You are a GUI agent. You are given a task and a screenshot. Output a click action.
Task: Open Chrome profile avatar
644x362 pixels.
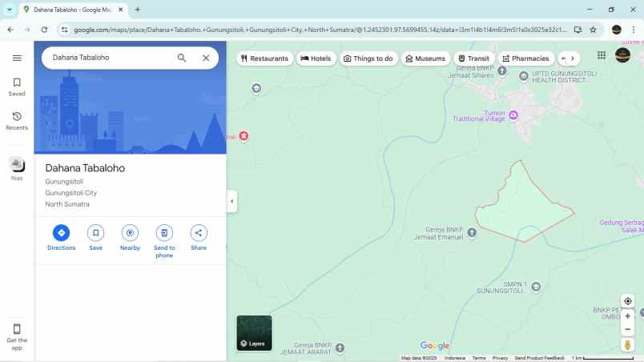(x=617, y=30)
